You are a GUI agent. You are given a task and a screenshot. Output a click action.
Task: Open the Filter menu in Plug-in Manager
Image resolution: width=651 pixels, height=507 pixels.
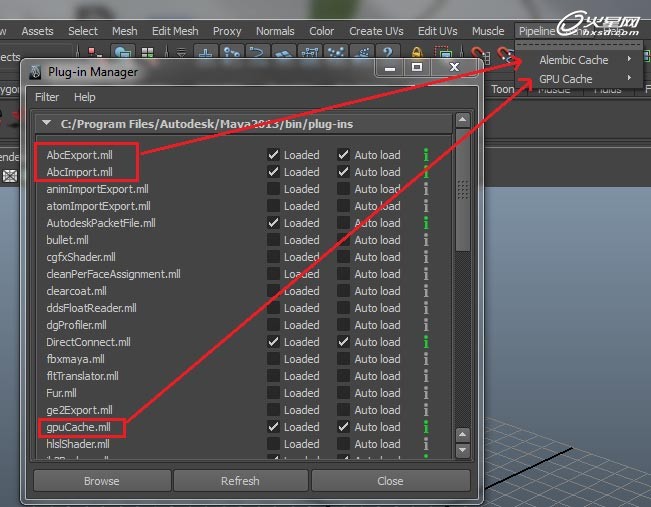[47, 97]
